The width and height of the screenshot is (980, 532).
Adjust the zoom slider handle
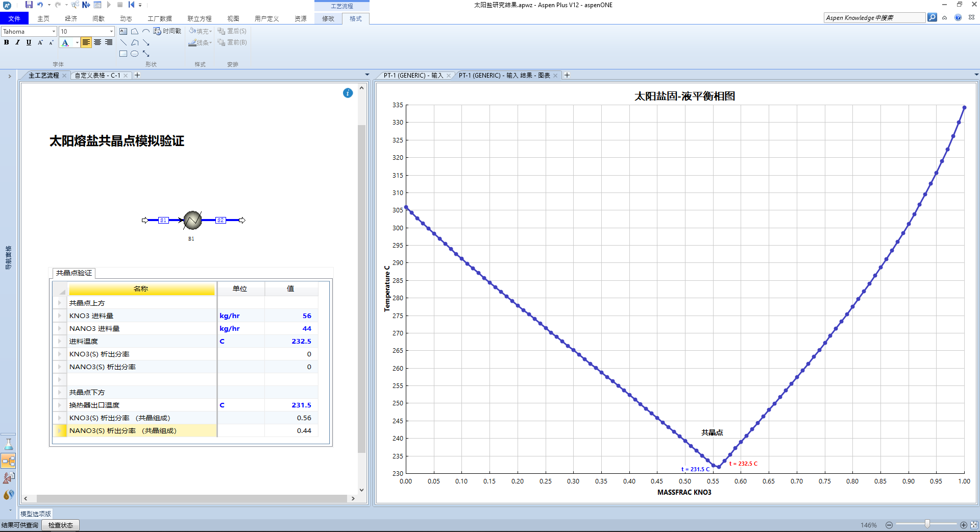click(x=927, y=524)
